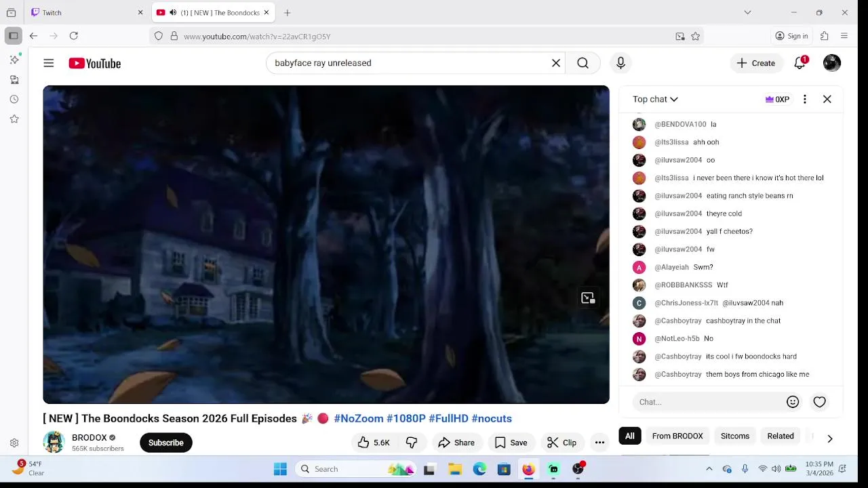Viewport: 868px width, 488px height.
Task: Close the live chat panel
Action: (827, 99)
